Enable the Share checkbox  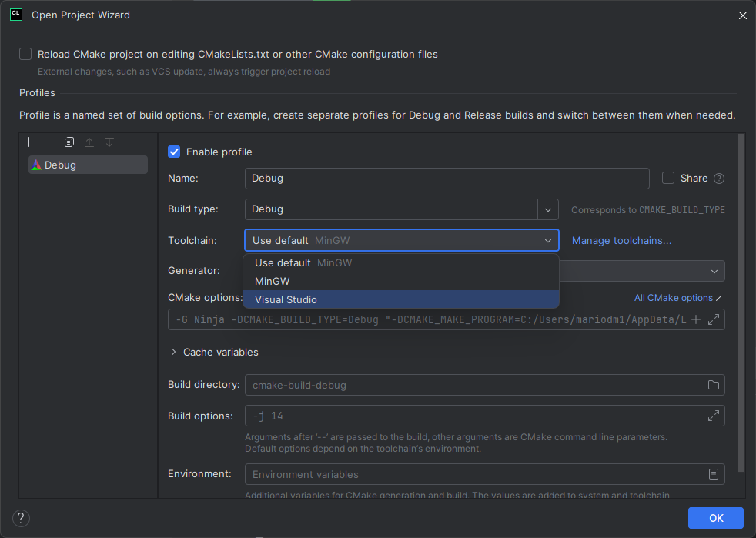668,179
